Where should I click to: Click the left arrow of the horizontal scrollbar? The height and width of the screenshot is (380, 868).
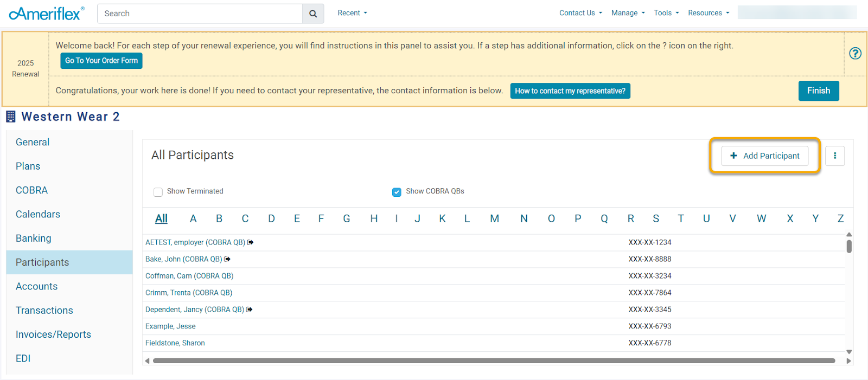147,361
